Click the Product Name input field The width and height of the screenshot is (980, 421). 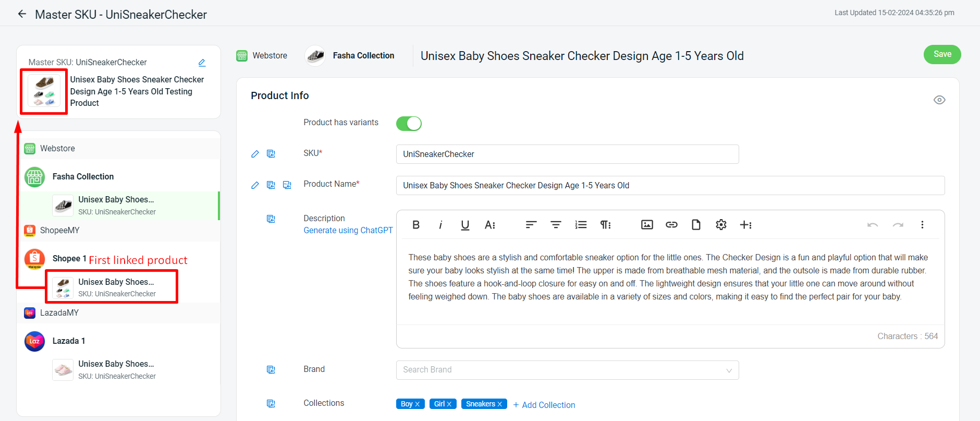pos(670,186)
